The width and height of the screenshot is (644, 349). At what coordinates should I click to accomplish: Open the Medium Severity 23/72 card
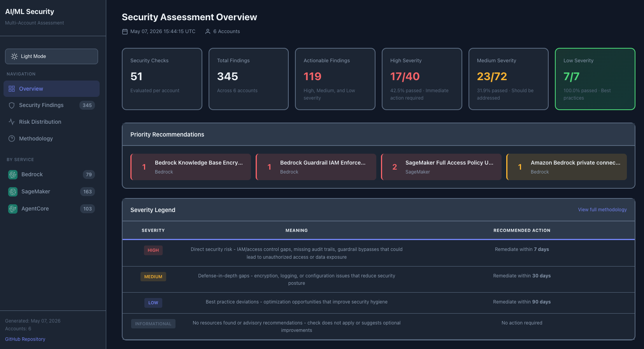pyautogui.click(x=509, y=79)
